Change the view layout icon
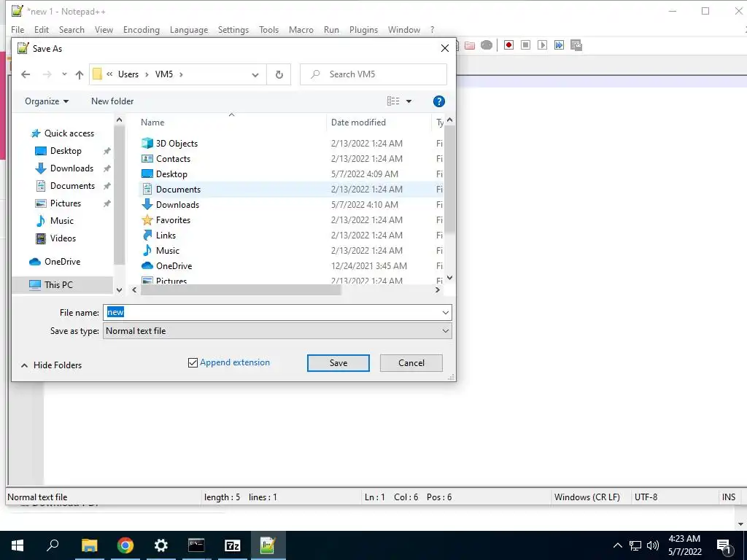This screenshot has width=747, height=560. coord(393,101)
